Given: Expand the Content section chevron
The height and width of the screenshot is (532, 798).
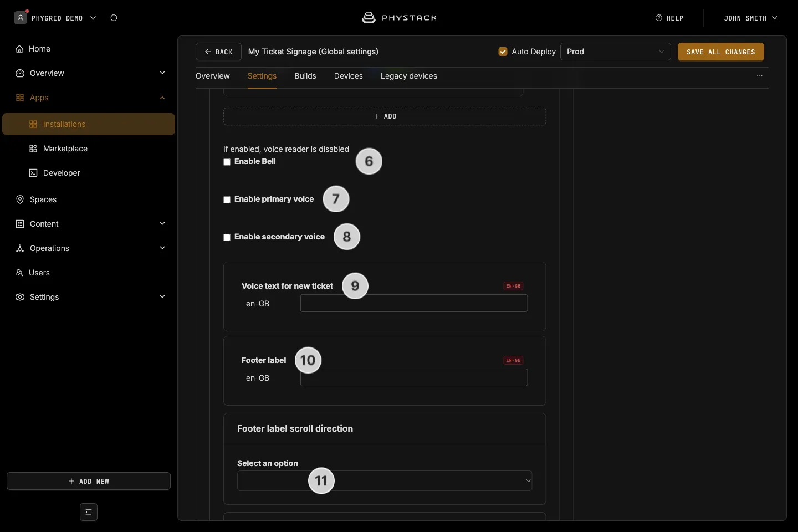Looking at the screenshot, I should click(x=162, y=224).
